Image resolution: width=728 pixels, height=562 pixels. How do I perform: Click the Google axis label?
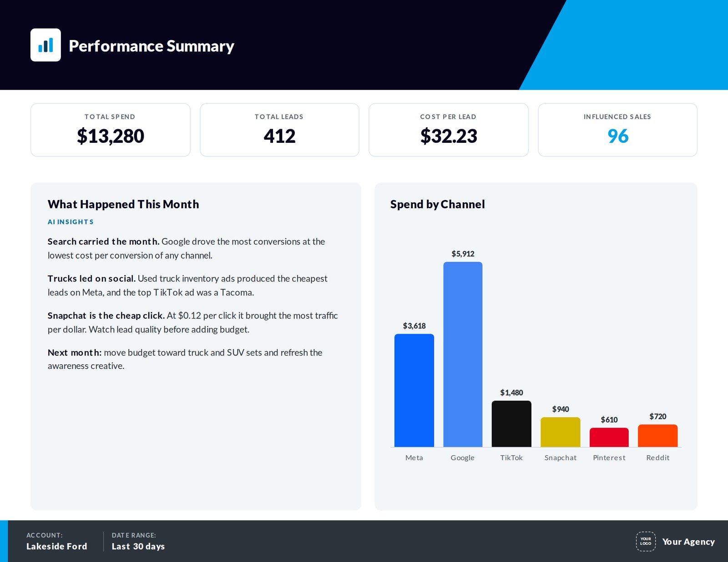(463, 458)
